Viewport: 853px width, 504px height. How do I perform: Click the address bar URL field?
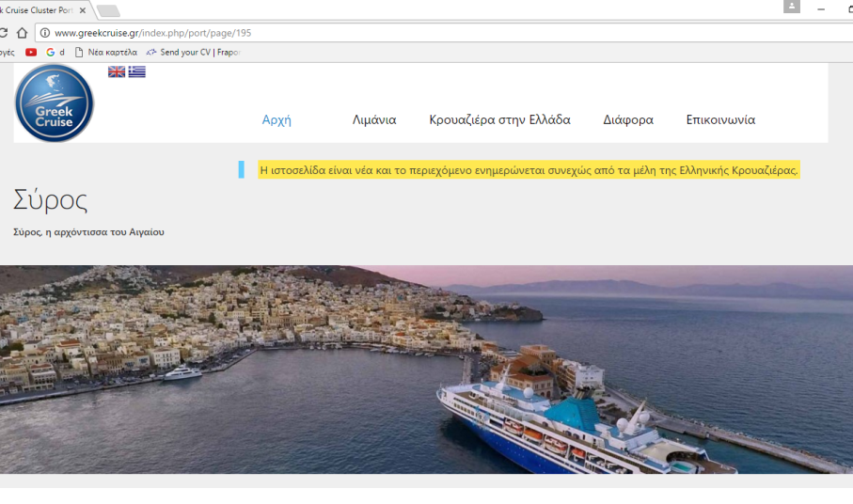[376, 33]
